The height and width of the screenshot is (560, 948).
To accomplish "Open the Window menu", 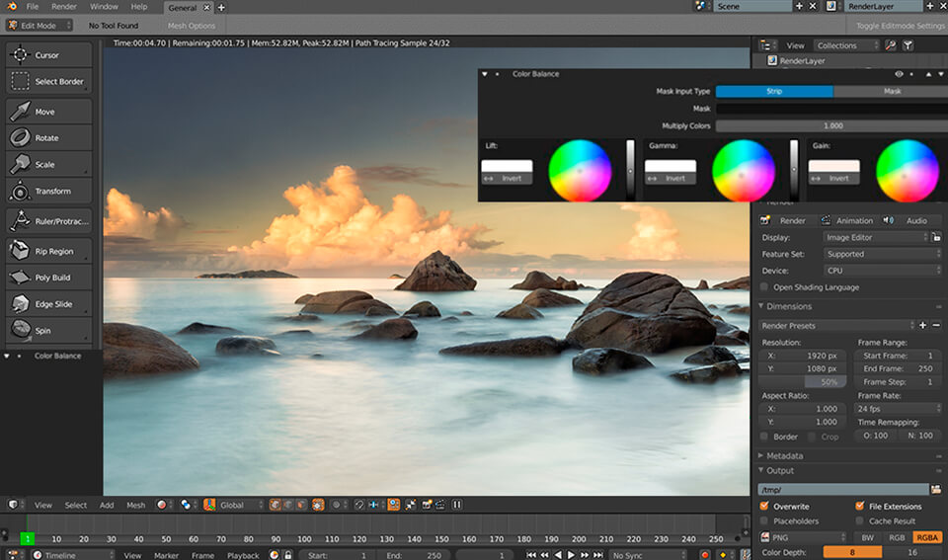I will tap(104, 7).
